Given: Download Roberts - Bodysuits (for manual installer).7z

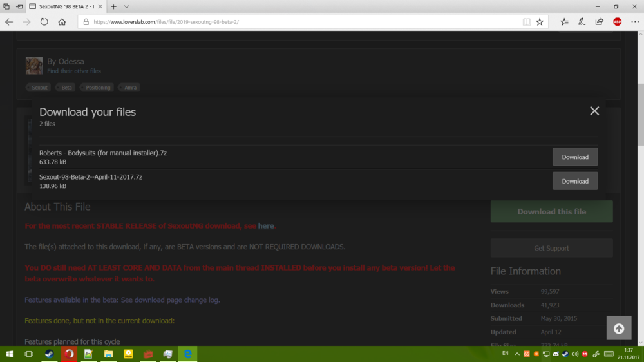Looking at the screenshot, I should point(575,157).
